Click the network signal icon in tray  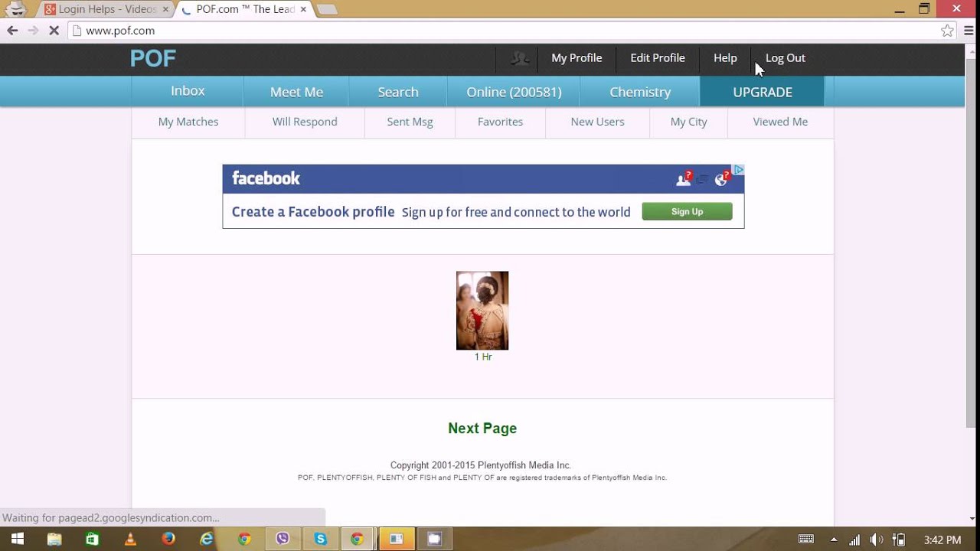(x=854, y=540)
